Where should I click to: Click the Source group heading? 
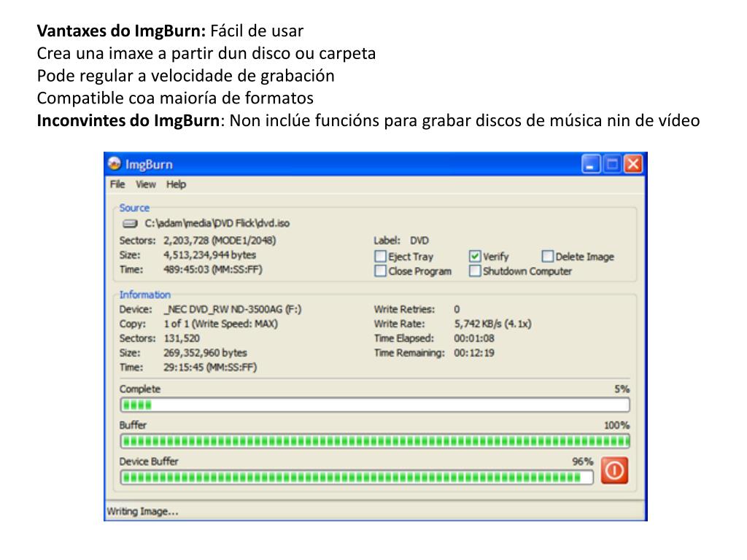point(134,208)
